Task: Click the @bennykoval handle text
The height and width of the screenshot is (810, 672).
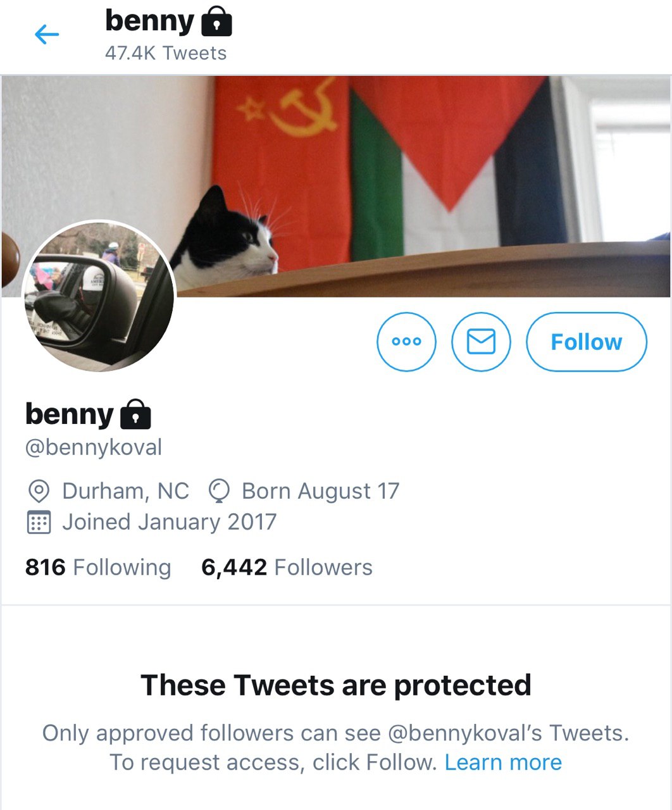Action: (x=94, y=447)
